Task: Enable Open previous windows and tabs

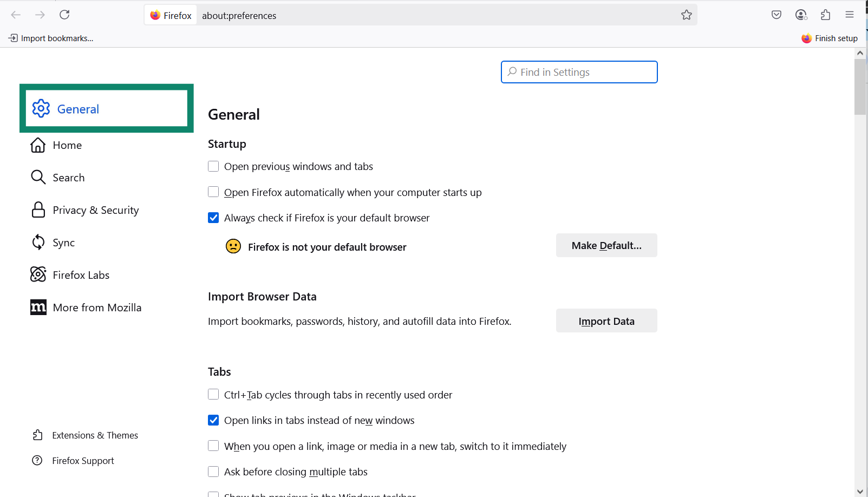Action: (x=213, y=166)
